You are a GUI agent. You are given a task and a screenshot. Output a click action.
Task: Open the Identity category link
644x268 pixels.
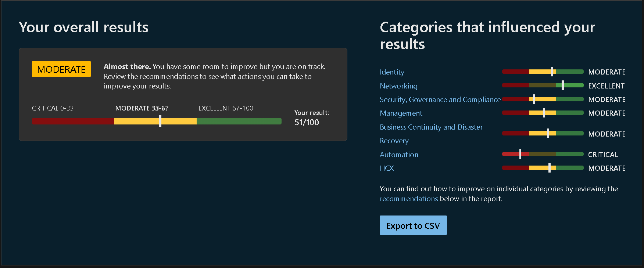click(392, 72)
